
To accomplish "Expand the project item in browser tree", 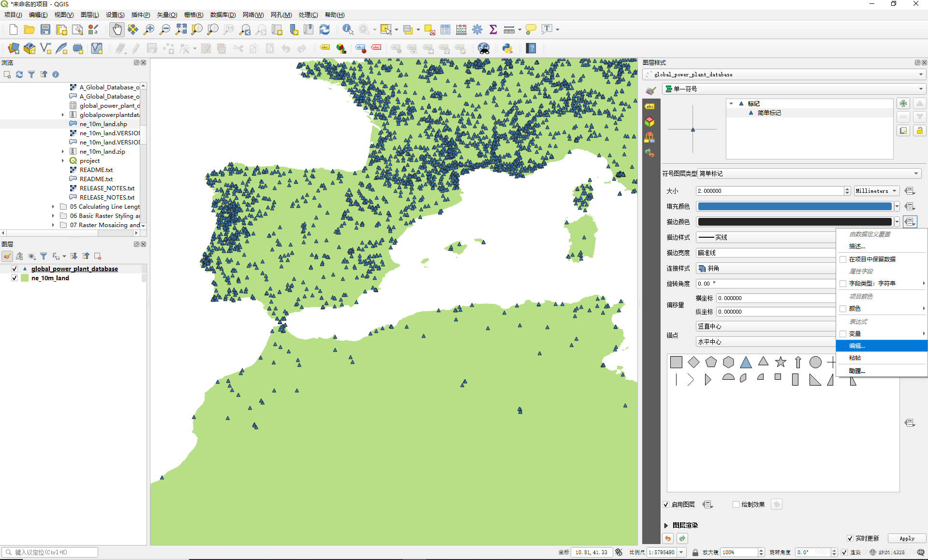I will click(62, 160).
